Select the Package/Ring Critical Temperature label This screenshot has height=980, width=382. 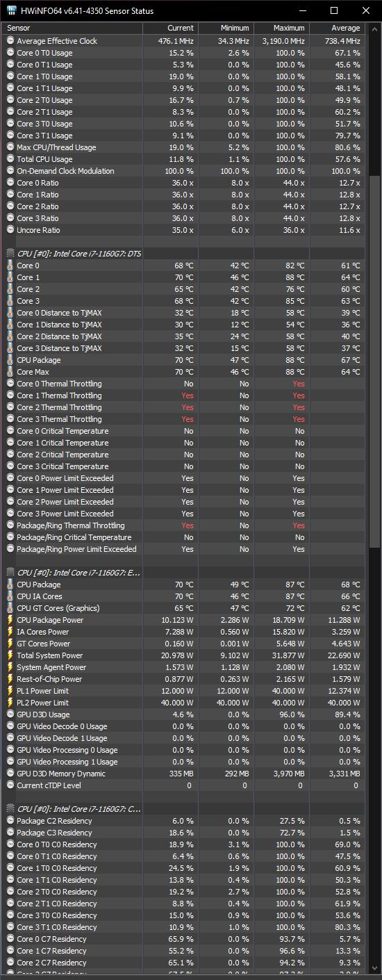pos(74,537)
